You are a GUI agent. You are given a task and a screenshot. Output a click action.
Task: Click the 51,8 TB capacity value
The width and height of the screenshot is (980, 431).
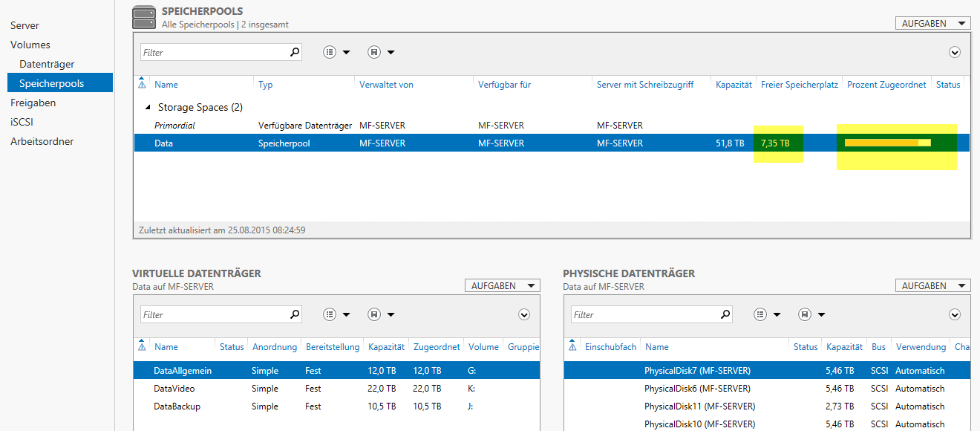click(x=729, y=143)
